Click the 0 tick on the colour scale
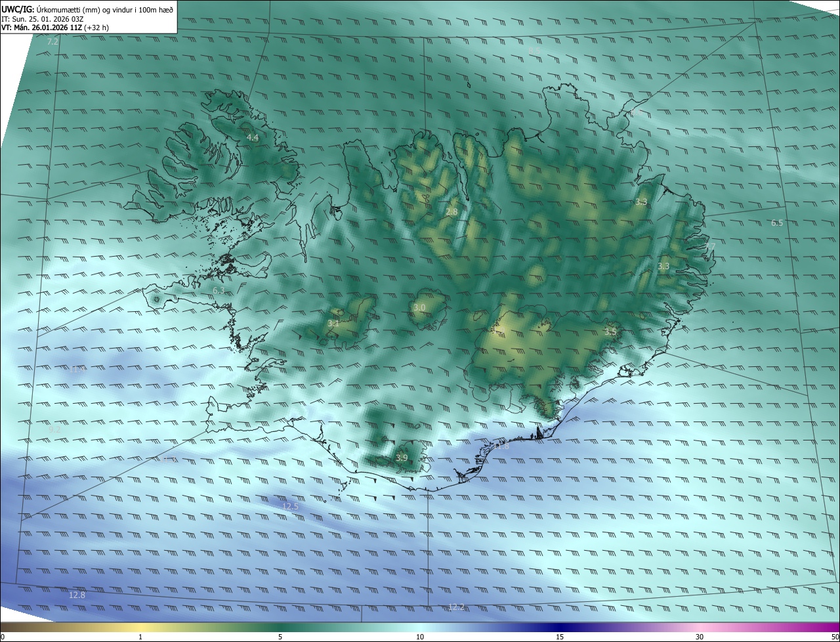The height and width of the screenshot is (642, 840). [3, 637]
